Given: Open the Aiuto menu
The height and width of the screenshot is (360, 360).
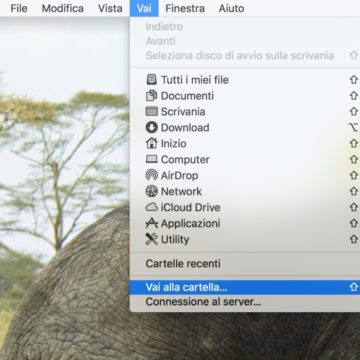Looking at the screenshot, I should tap(231, 8).
